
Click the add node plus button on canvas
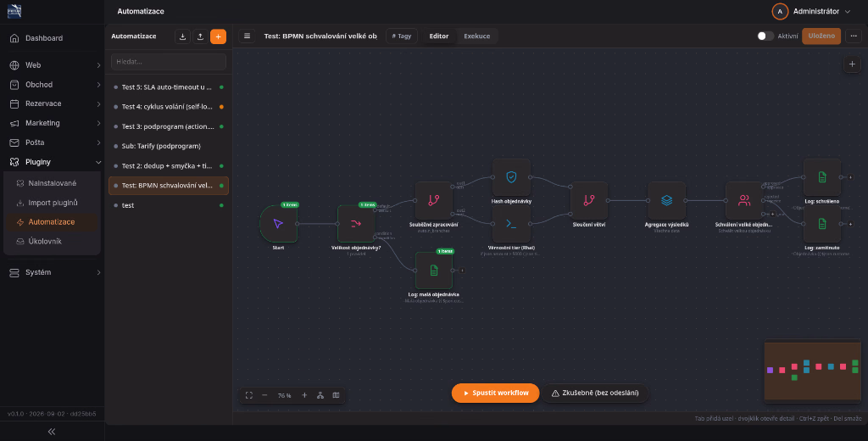pos(852,64)
